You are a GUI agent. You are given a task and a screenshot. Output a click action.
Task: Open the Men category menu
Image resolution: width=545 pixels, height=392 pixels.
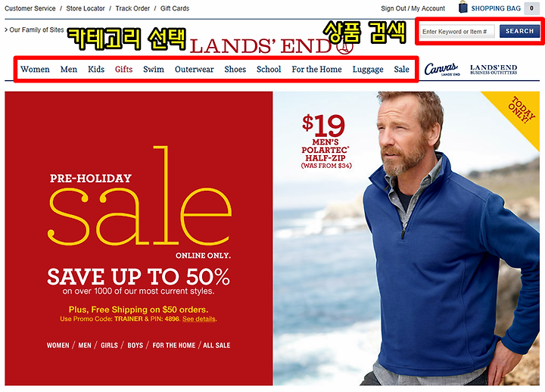point(69,69)
